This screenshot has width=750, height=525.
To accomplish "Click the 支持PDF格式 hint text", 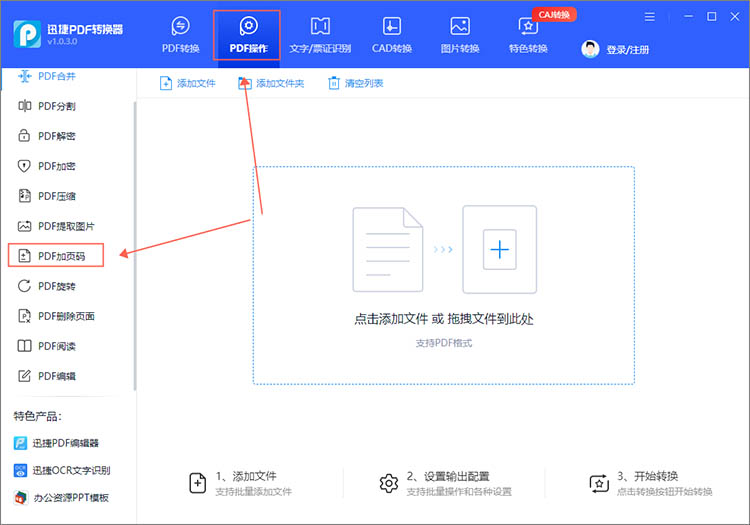I will [x=444, y=343].
